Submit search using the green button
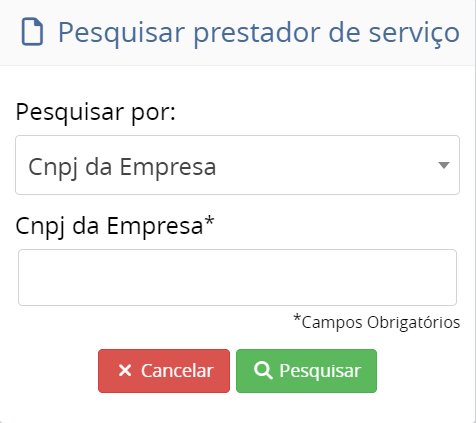Screen dimensions: 476x423 [x=306, y=371]
